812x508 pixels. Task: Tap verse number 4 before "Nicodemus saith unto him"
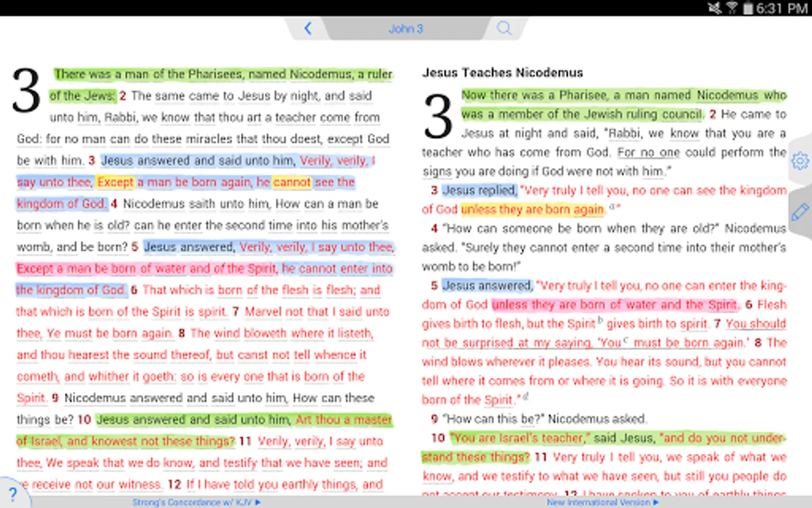tap(114, 204)
